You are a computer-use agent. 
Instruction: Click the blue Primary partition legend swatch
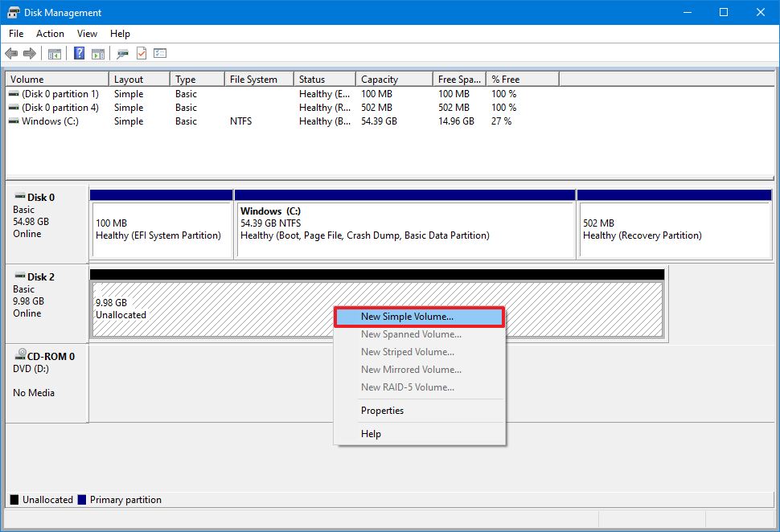81,500
